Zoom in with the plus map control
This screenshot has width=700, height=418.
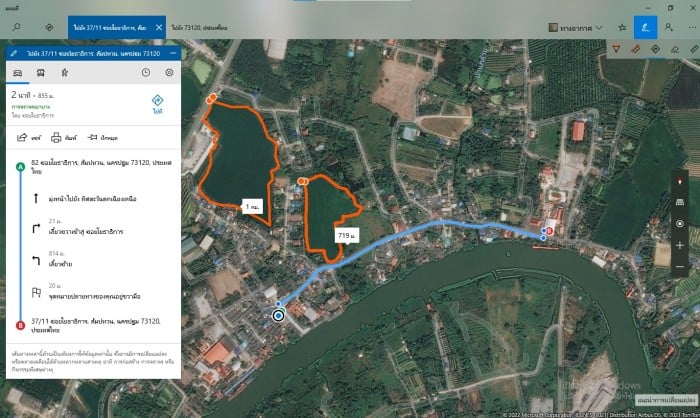(679, 245)
